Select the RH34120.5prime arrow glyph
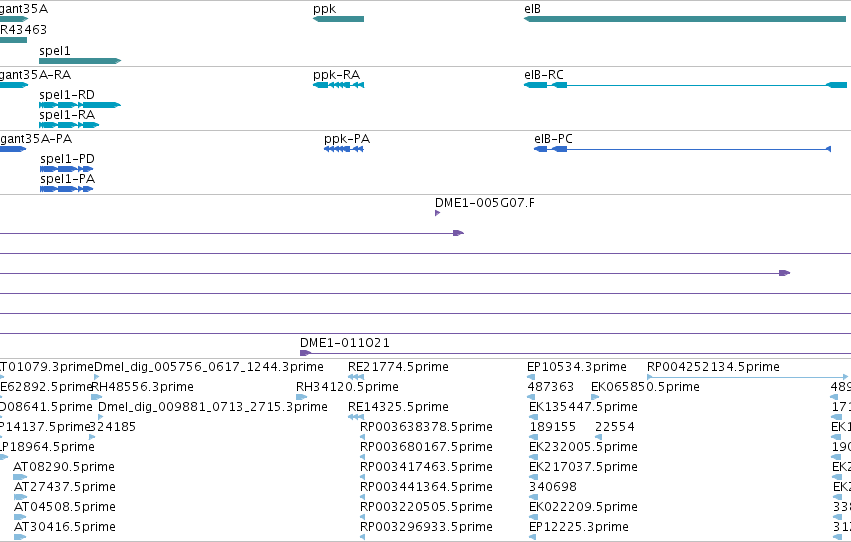Screen dimensions: 851x542 click(x=302, y=397)
